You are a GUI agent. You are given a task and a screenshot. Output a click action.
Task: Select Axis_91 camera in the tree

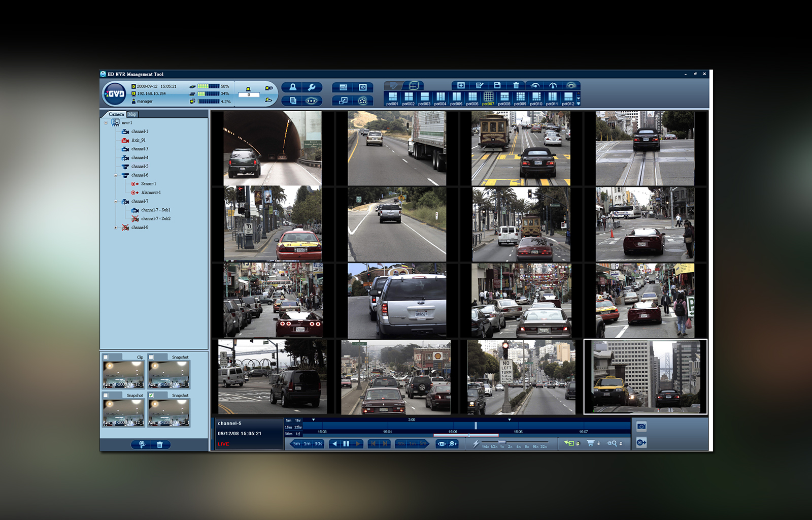pos(138,140)
